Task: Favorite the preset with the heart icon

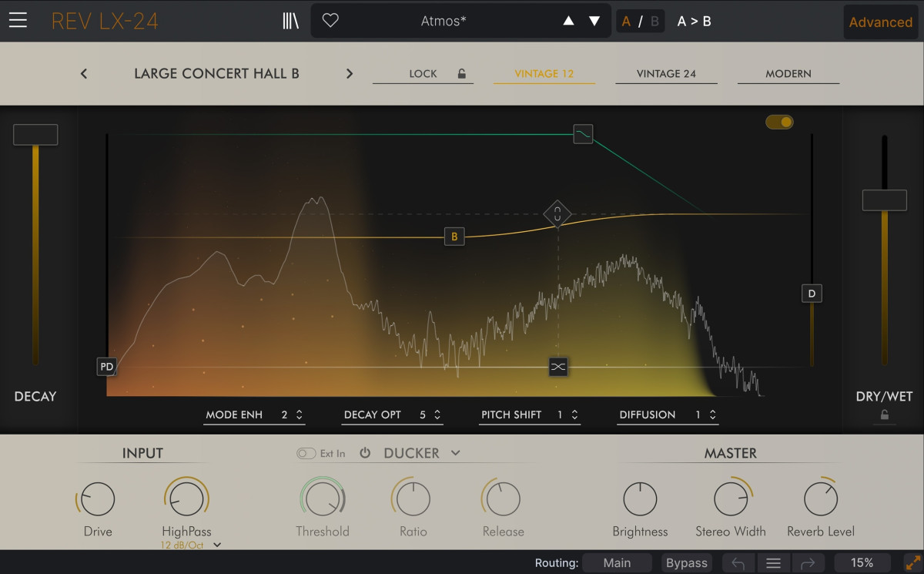Action: 330,21
